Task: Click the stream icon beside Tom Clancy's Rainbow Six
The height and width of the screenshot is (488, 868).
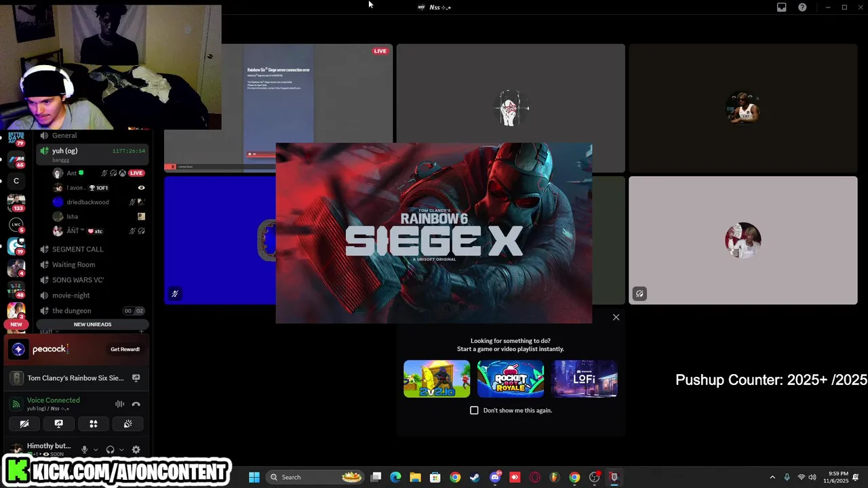Action: pyautogui.click(x=136, y=378)
